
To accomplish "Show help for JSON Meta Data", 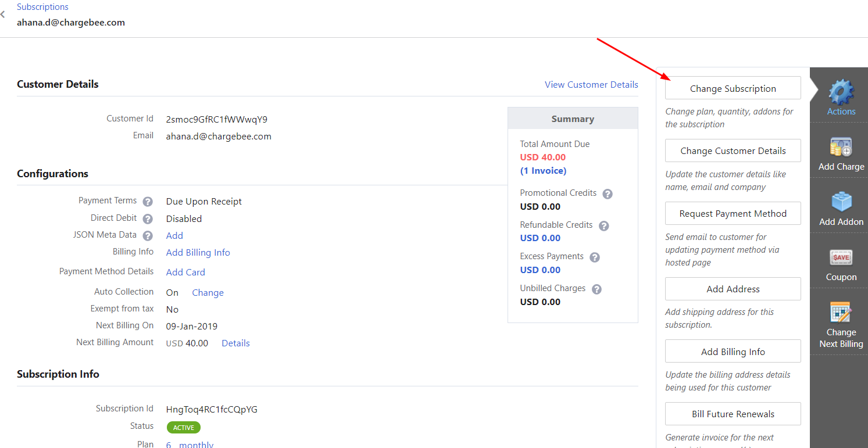I will 148,236.
